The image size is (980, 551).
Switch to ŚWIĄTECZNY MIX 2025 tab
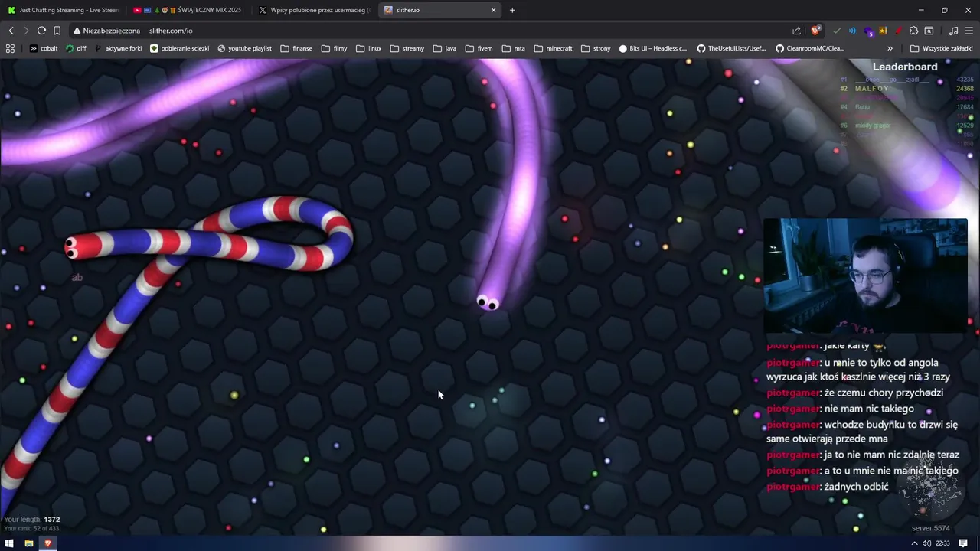pos(188,10)
